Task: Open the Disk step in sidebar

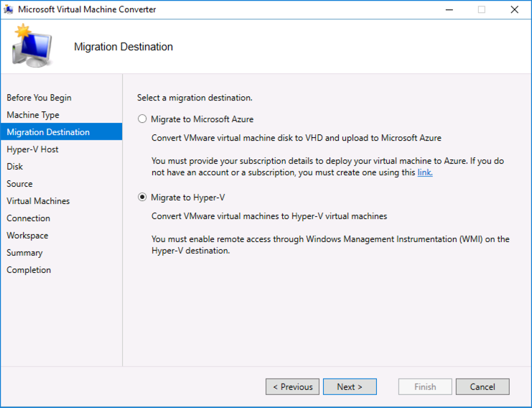Action: click(14, 167)
